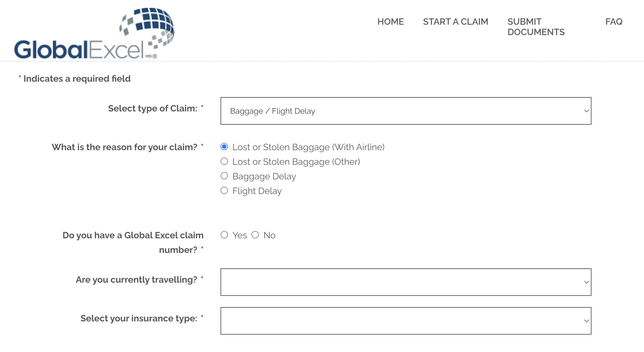
Task: Select Lost or Stolen Baggage (With Airline)
Action: 224,147
